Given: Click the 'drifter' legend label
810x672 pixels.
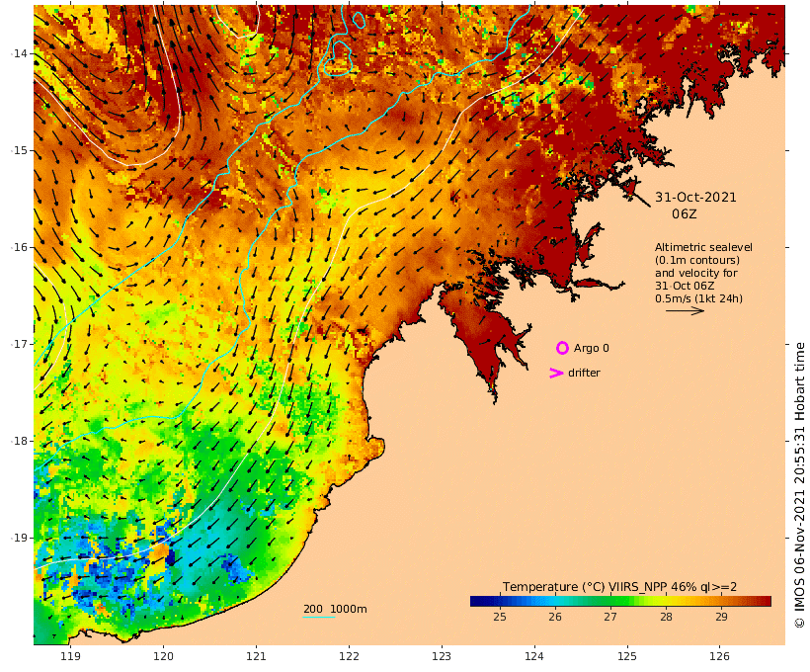Looking at the screenshot, I should pyautogui.click(x=584, y=373).
